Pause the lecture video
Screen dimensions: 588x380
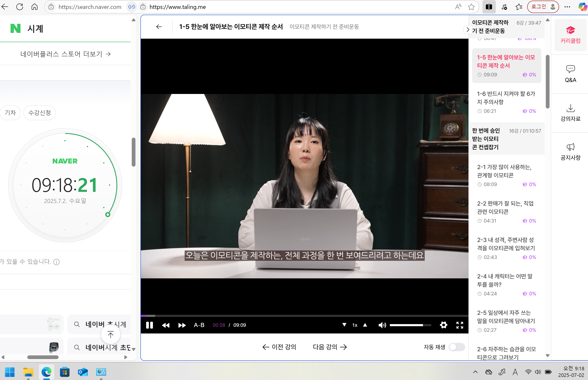(x=149, y=325)
